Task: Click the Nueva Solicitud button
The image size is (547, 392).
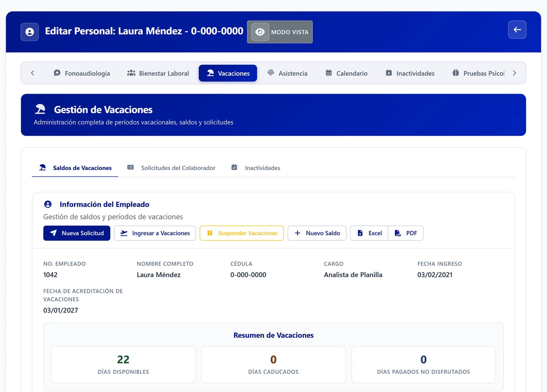Action: (77, 233)
